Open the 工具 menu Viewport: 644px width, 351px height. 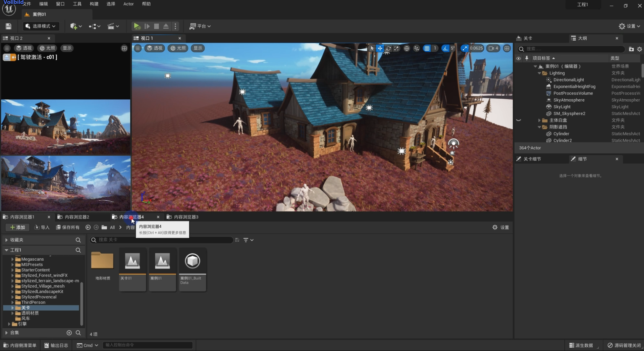coord(77,4)
